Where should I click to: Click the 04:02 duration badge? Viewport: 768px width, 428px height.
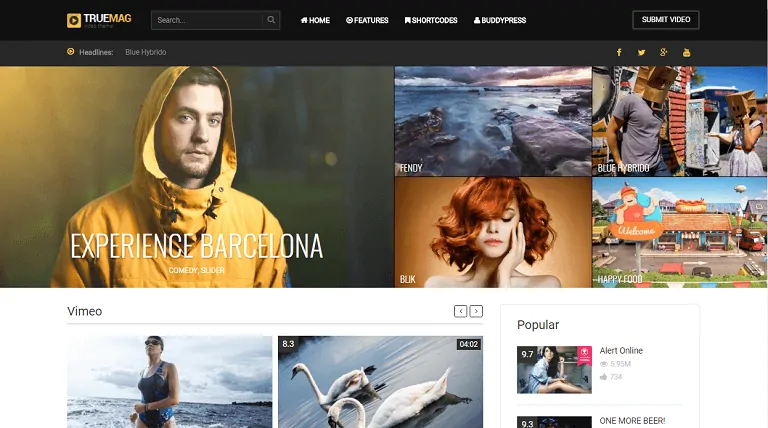[468, 344]
